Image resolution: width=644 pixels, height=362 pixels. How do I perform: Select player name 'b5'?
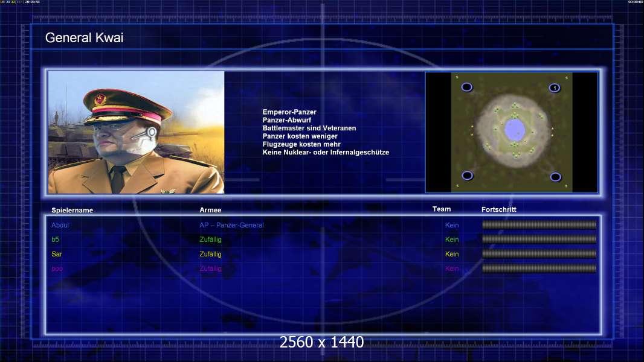tap(56, 240)
